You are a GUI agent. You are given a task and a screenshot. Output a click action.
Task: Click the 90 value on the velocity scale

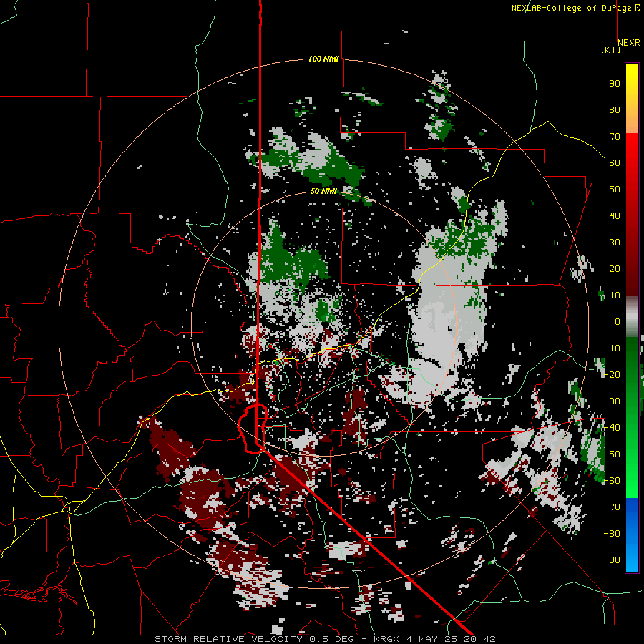click(615, 84)
